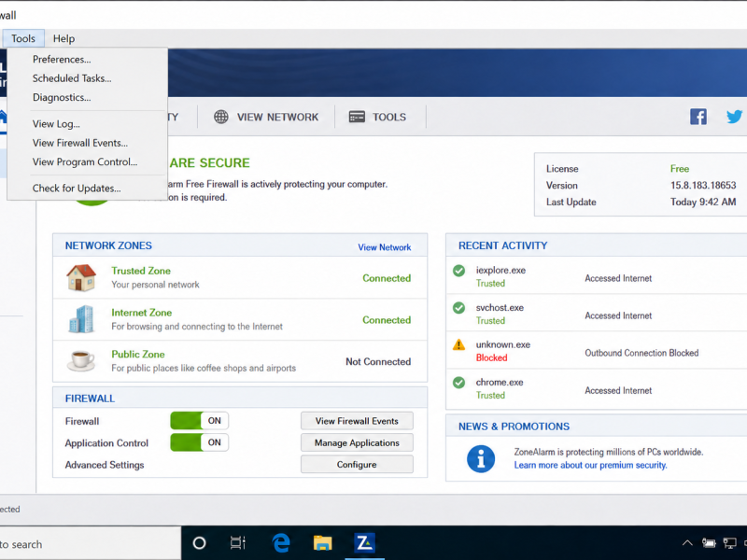Open the Tools menu
The width and height of the screenshot is (747, 560).
tap(23, 38)
